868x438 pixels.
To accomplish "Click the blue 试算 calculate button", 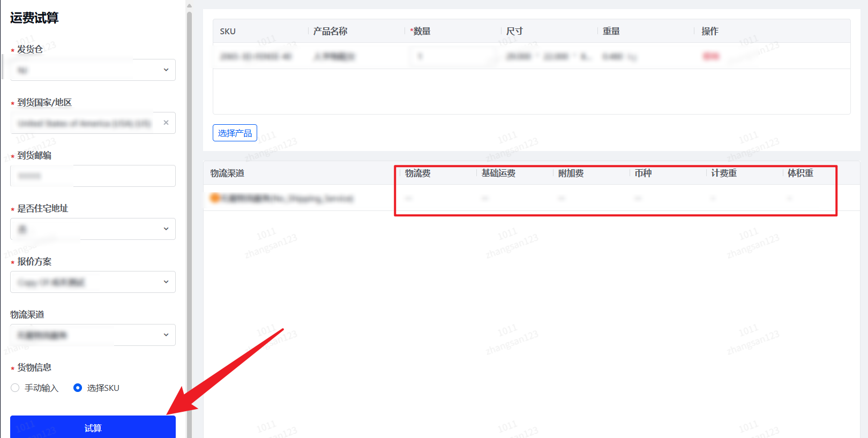I will [93, 427].
